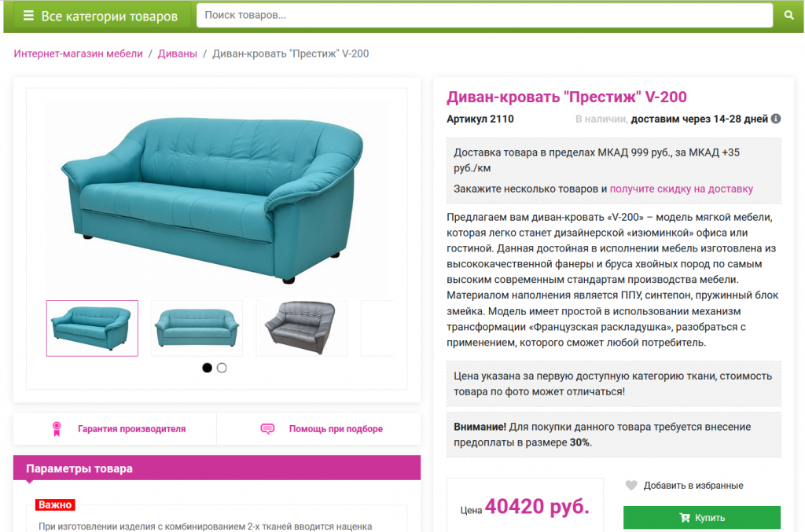This screenshot has width=805, height=532.
Task: Click the heart favorites icon
Action: pos(631,485)
